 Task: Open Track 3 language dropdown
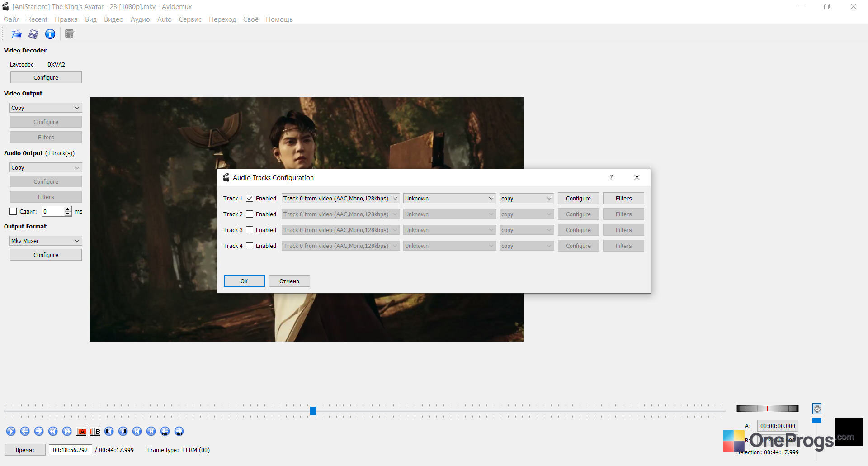click(449, 230)
